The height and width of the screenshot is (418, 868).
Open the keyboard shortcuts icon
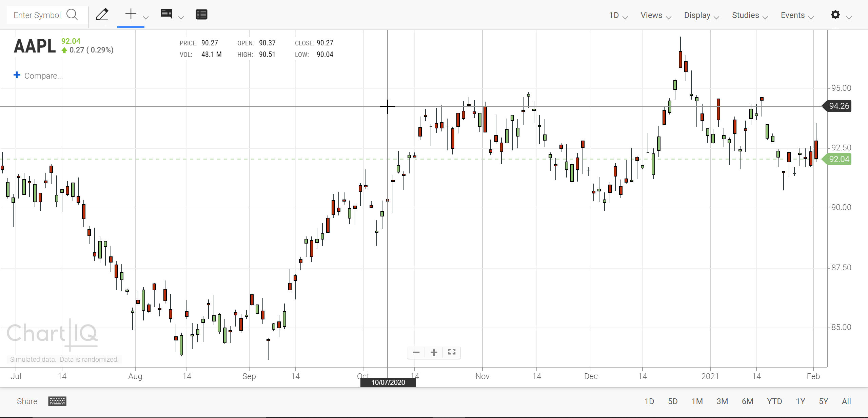pos(57,401)
